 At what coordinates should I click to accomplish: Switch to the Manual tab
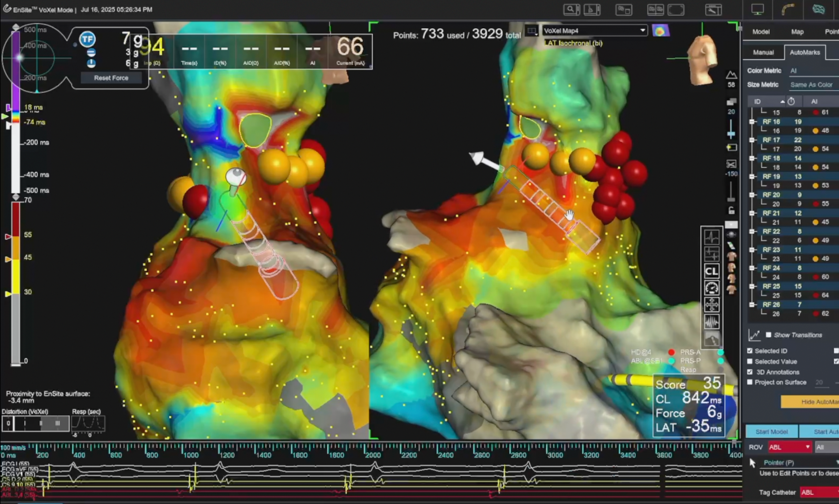(763, 52)
